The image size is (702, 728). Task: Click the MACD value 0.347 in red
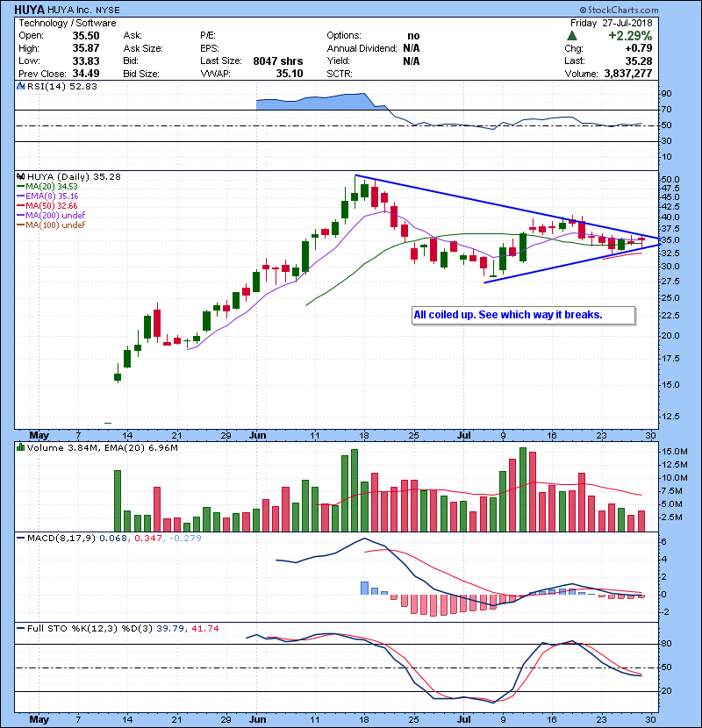(147, 539)
